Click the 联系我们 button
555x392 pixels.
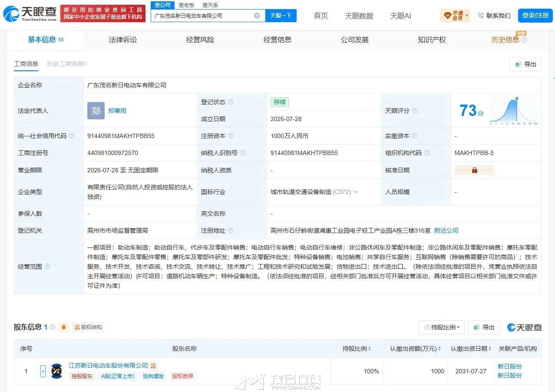[494, 16]
